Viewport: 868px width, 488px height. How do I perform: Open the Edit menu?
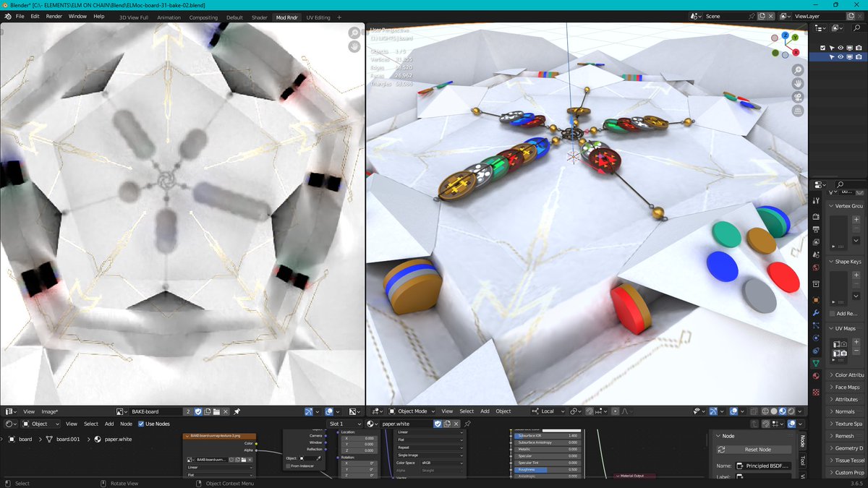point(35,16)
